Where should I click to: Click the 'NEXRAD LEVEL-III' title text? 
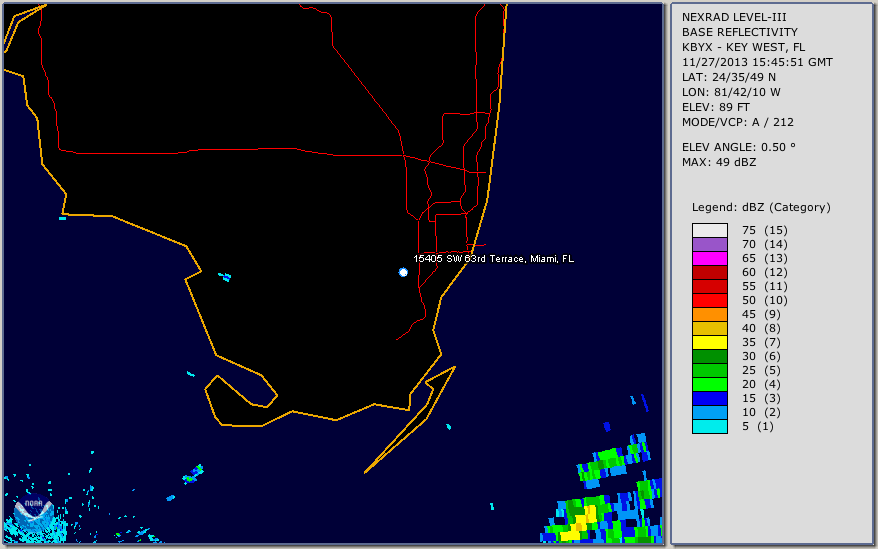[734, 17]
